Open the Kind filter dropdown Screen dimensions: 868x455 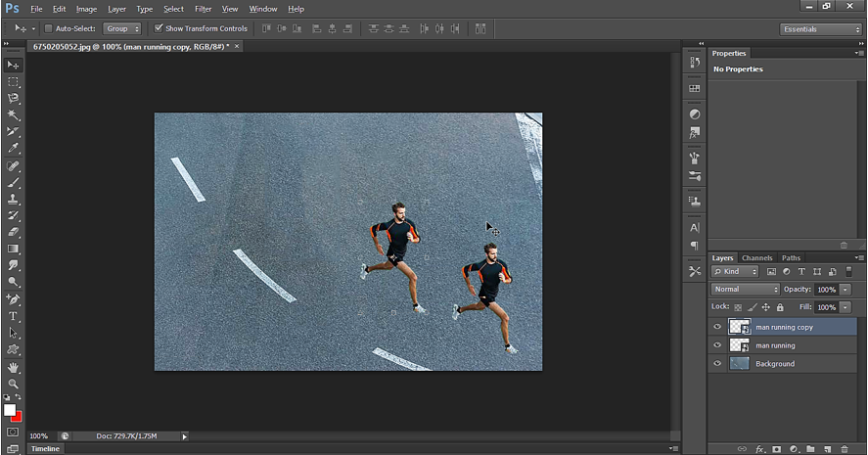click(735, 271)
